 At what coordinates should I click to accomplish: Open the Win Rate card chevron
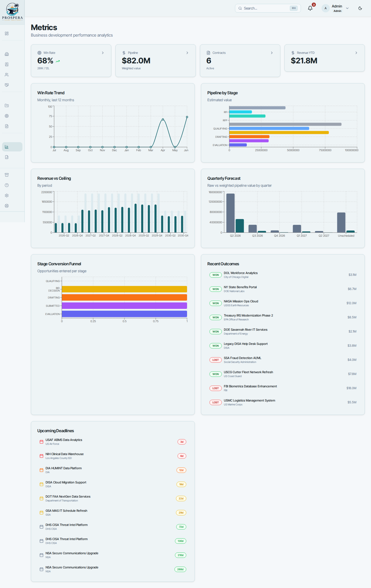point(103,53)
